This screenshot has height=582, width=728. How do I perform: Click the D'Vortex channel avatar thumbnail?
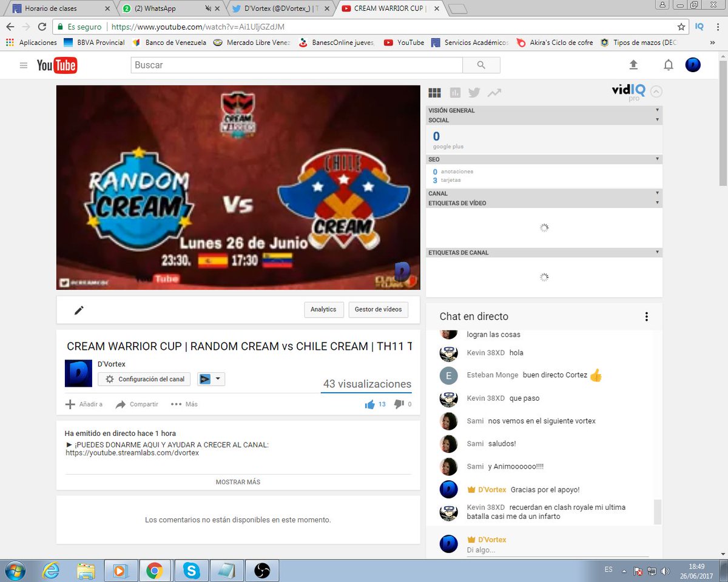(x=78, y=373)
